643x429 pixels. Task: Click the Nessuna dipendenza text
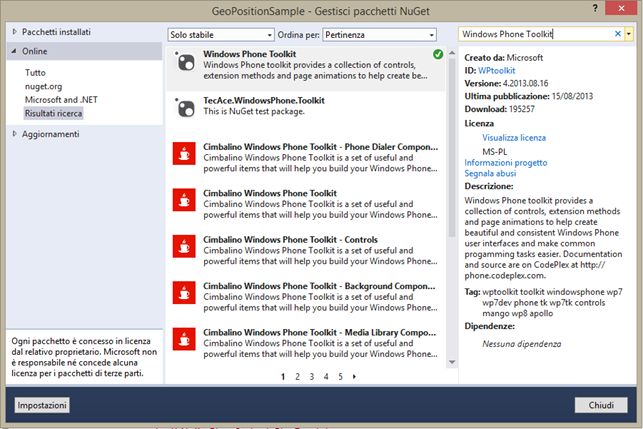[x=522, y=344]
